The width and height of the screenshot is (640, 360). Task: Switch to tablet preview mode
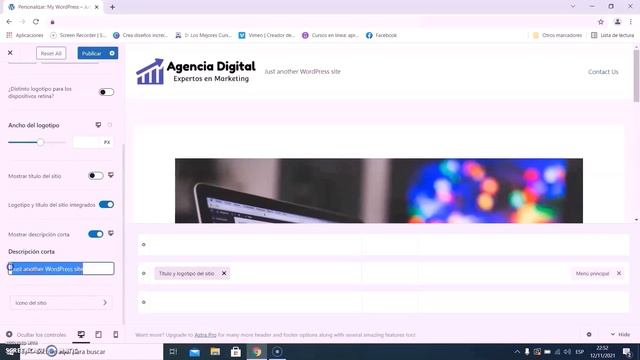(98, 335)
